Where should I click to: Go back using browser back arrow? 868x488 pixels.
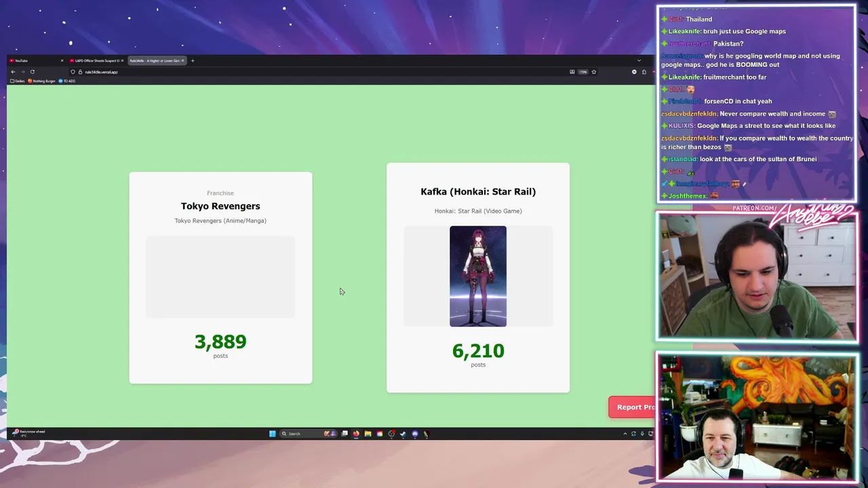pos(12,72)
